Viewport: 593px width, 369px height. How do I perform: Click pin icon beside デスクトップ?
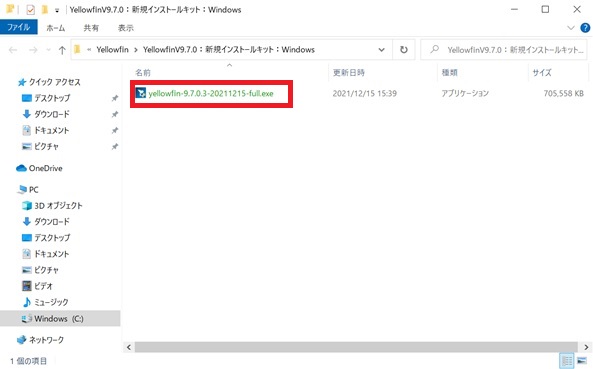click(x=115, y=98)
